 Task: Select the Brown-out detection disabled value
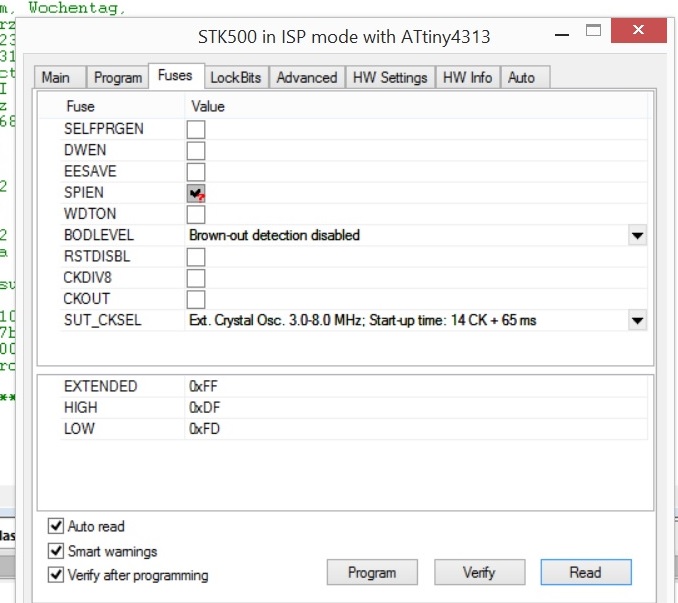click(274, 235)
